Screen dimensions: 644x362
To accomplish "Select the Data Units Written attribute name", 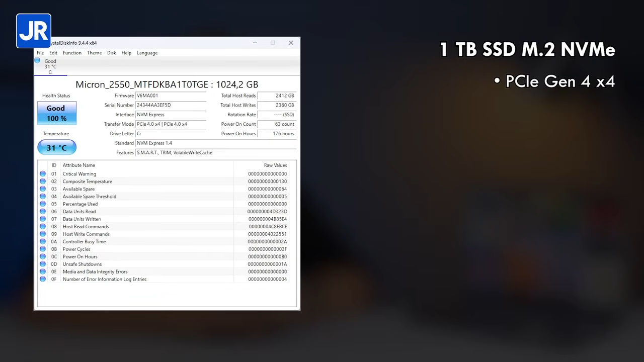I will pyautogui.click(x=82, y=219).
